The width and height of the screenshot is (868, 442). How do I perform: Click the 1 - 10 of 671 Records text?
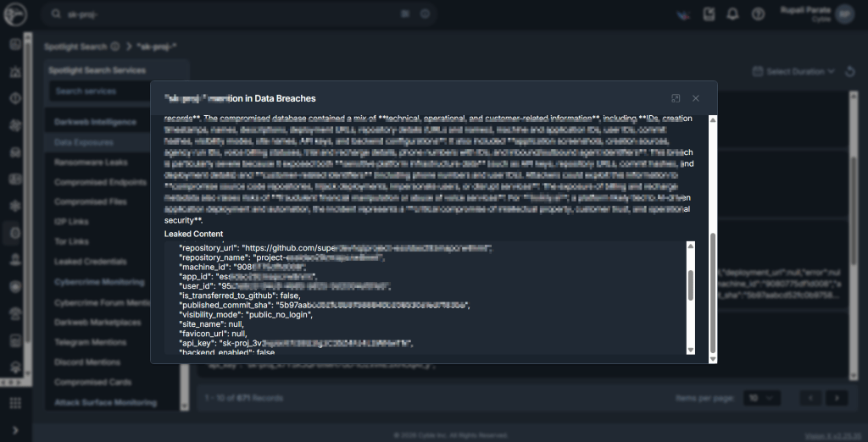coord(244,398)
